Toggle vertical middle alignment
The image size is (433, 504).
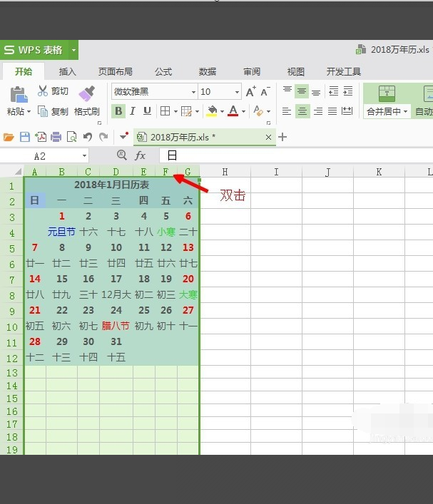tap(302, 91)
